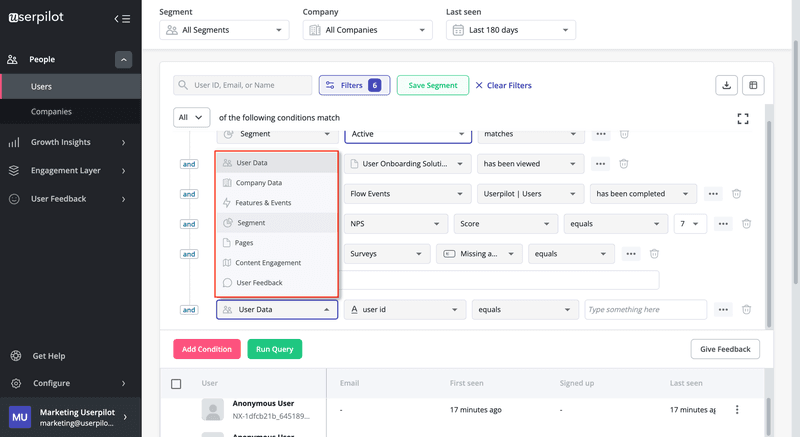The width and height of the screenshot is (800, 437).
Task: Delete the user id condition row
Action: pos(746,310)
